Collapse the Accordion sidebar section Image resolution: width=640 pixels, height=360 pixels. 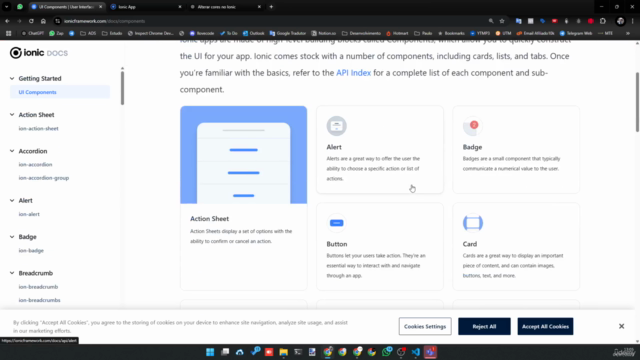click(x=12, y=151)
